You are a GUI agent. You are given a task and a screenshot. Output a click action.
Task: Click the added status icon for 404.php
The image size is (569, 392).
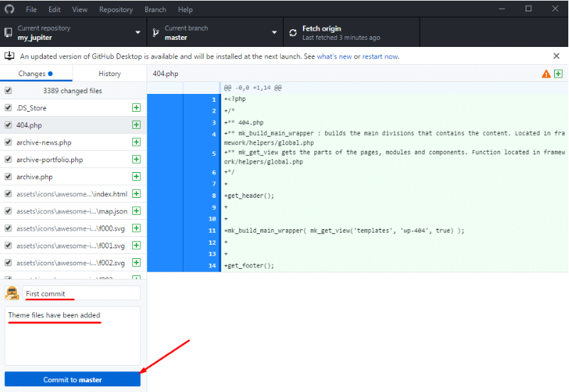click(137, 125)
